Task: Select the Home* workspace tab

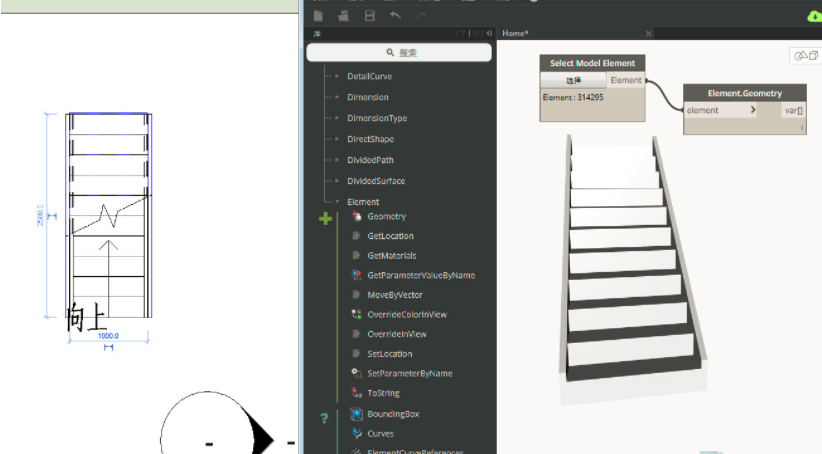Action: 515,33
